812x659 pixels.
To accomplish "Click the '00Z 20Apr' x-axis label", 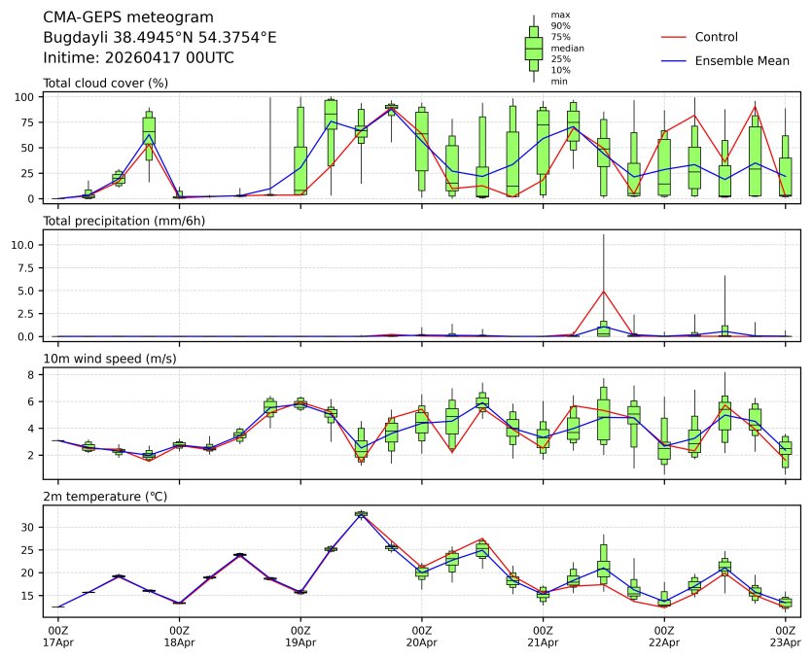I will point(422,637).
